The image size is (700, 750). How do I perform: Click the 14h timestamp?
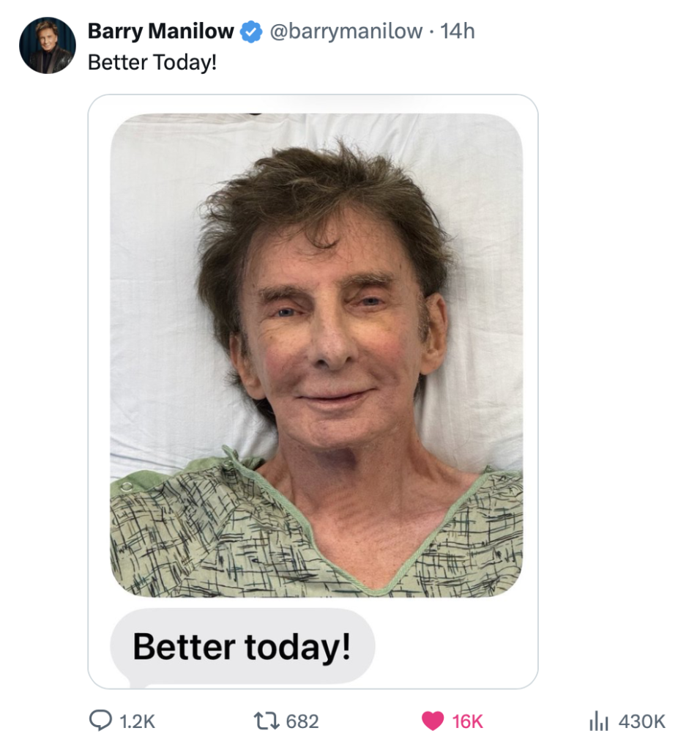(x=459, y=31)
